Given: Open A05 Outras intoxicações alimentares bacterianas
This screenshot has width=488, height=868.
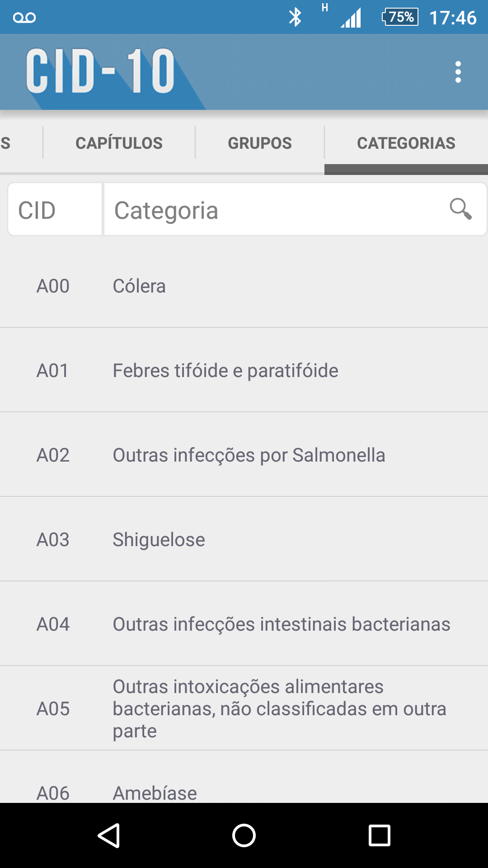Looking at the screenshot, I should click(244, 708).
